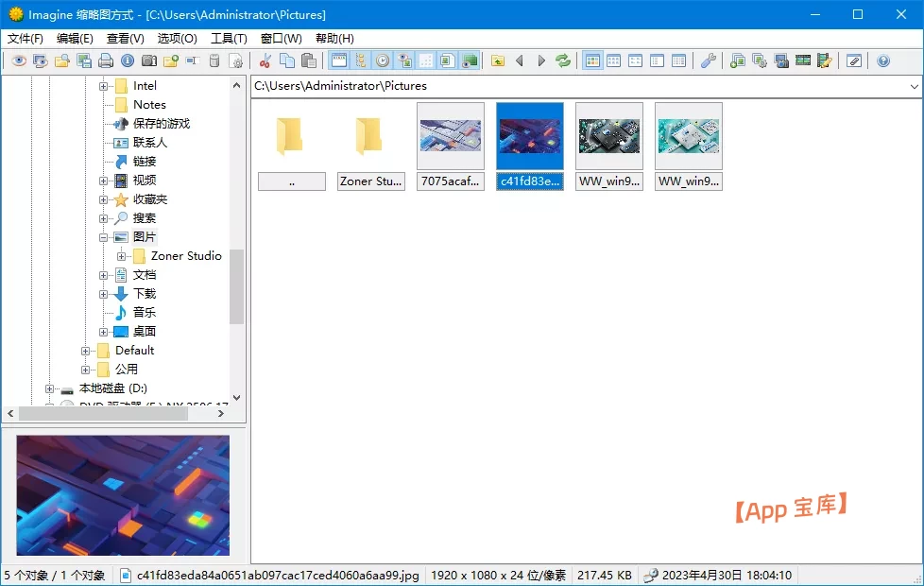Image resolution: width=924 pixels, height=586 pixels.
Task: Click the green refresh arrows icon
Action: [x=563, y=60]
